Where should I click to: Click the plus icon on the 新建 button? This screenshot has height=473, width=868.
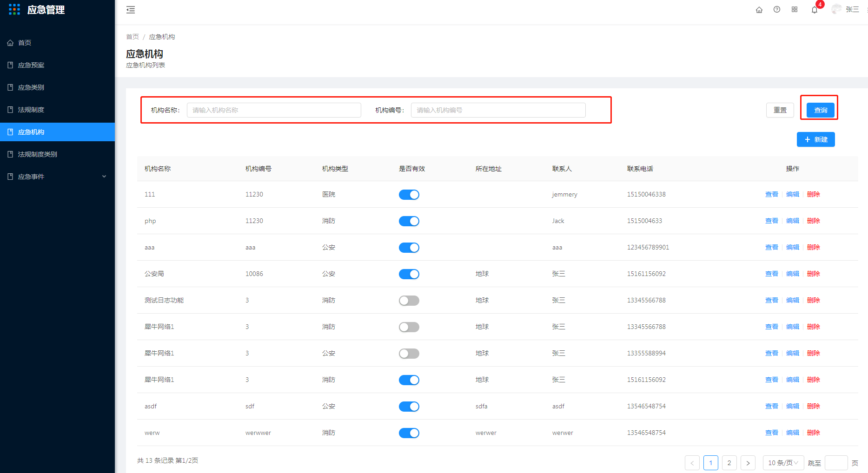[x=808, y=139]
